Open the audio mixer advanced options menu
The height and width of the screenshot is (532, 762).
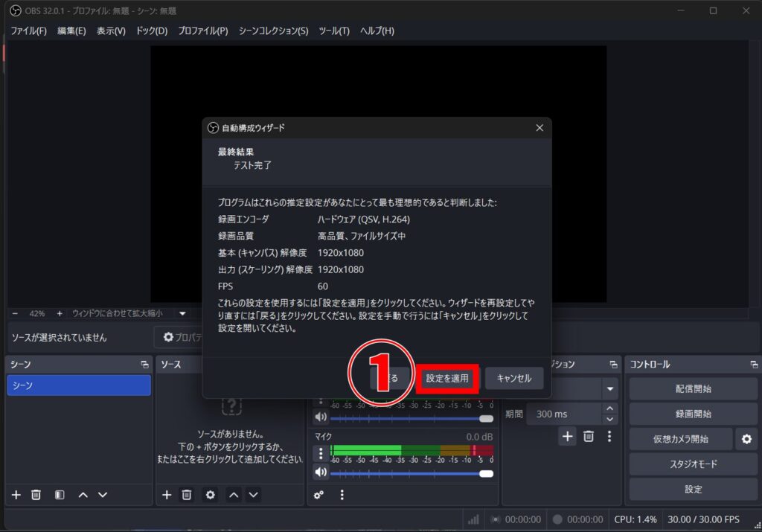coord(342,495)
